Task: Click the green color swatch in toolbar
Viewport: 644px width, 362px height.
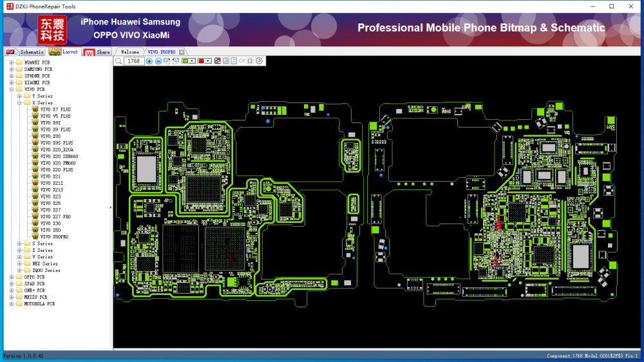Action: pyautogui.click(x=185, y=61)
